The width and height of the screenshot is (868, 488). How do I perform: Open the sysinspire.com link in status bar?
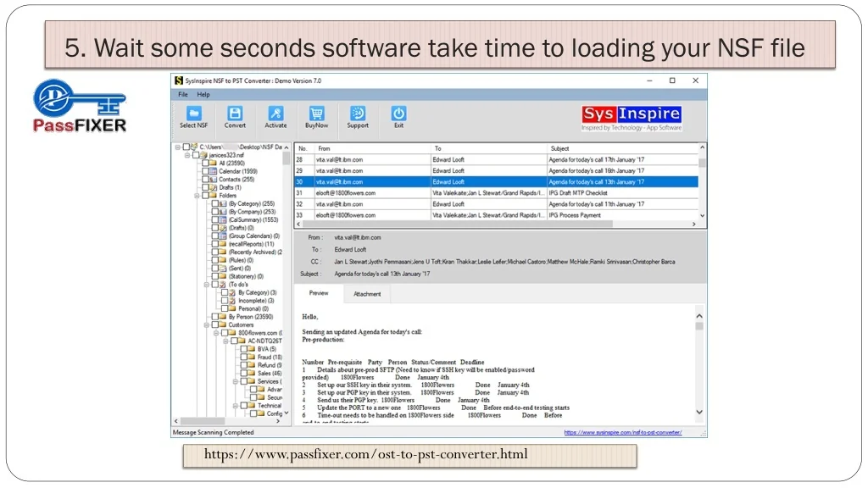pos(623,432)
